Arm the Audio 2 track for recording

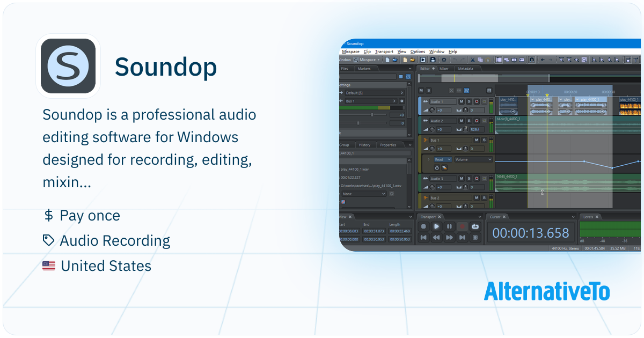pyautogui.click(x=477, y=121)
